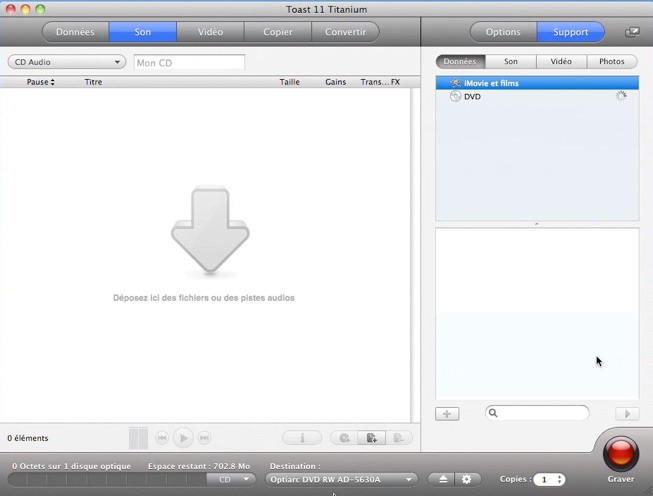Click the red Graver burn button
The height and width of the screenshot is (496, 653).
[x=621, y=453]
